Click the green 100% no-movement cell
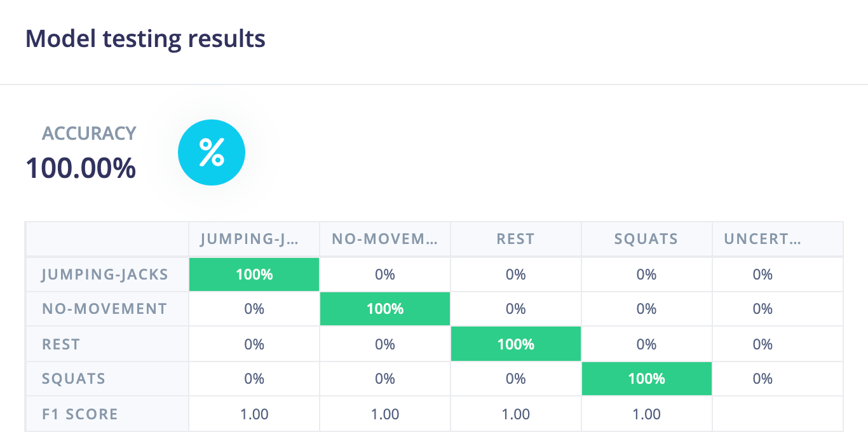 385,309
